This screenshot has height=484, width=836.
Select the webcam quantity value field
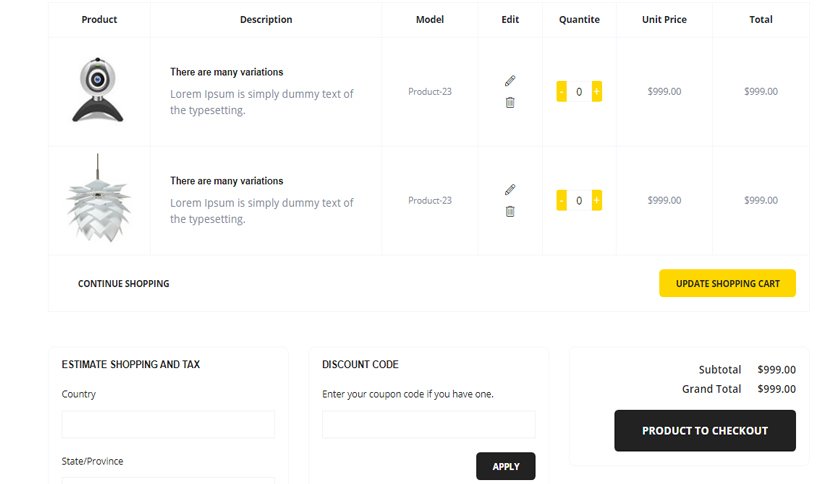coord(579,92)
